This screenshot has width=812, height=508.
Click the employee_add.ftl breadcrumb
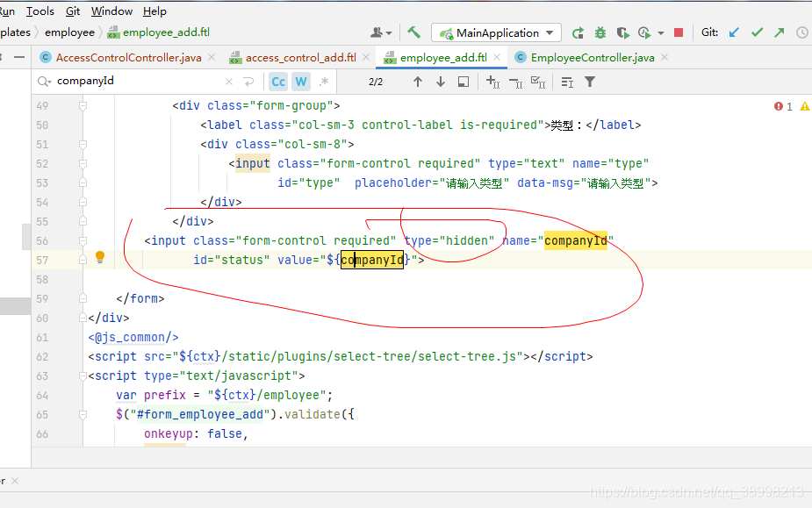[x=159, y=32]
